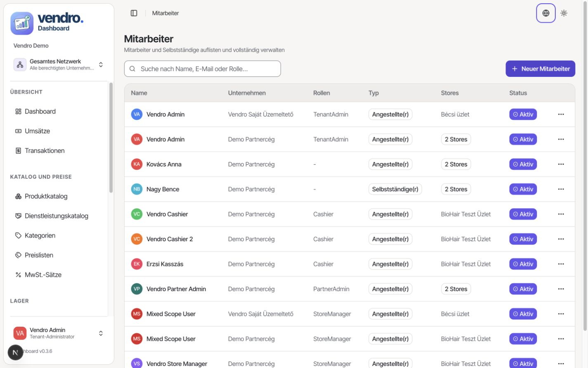Image resolution: width=588 pixels, height=368 pixels.
Task: Open row actions for Nagy Bence
Action: pyautogui.click(x=561, y=189)
